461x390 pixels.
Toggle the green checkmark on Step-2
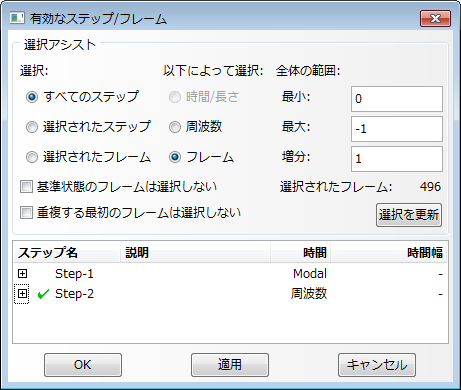point(43,294)
